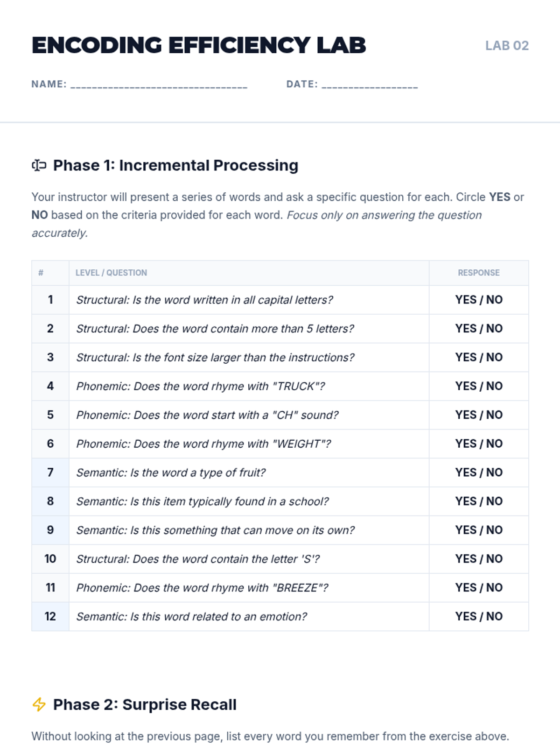Click the Phase 2: Surprise Recall heading
The height and width of the screenshot is (747, 560).
point(145,705)
